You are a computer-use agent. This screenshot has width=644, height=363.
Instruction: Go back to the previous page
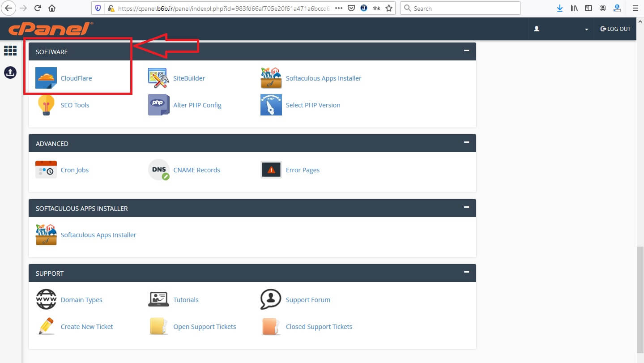(x=9, y=8)
